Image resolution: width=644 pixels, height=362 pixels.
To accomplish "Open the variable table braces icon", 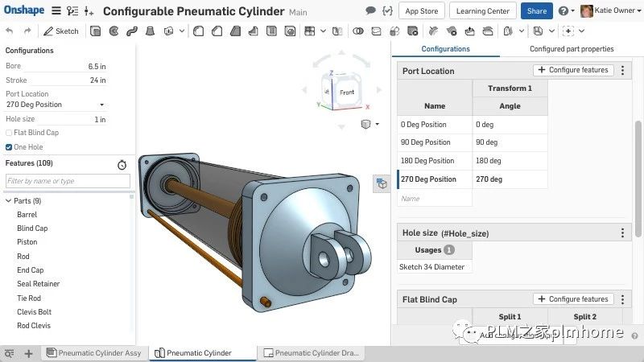I will (387, 10).
